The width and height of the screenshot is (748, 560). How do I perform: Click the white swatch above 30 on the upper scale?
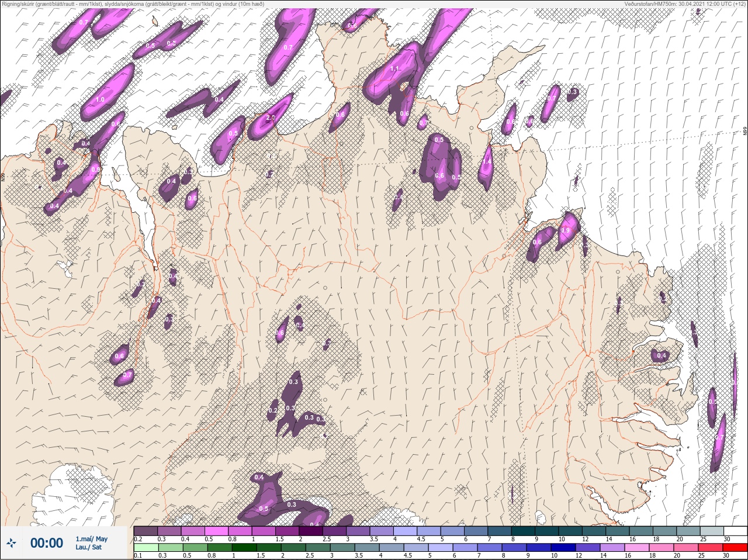click(736, 531)
